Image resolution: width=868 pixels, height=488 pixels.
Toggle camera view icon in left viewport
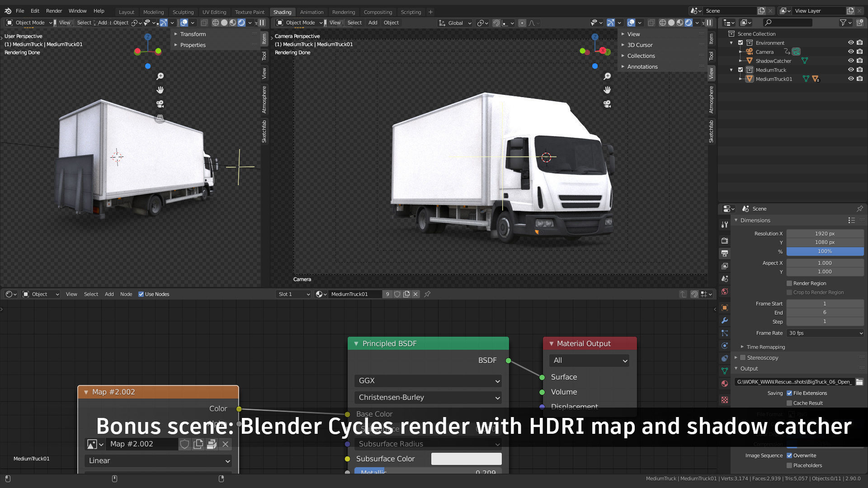[160, 104]
